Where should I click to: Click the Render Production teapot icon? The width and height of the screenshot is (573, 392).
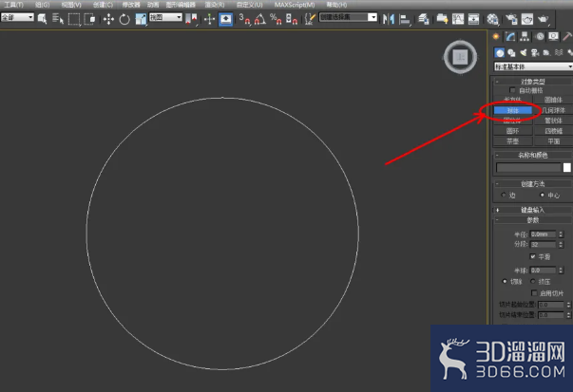pos(543,19)
